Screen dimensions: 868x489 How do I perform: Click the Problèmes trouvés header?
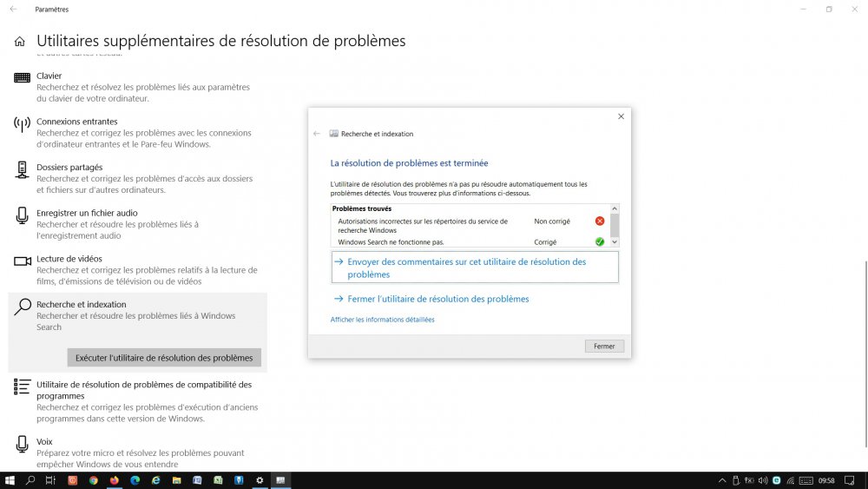(362, 208)
